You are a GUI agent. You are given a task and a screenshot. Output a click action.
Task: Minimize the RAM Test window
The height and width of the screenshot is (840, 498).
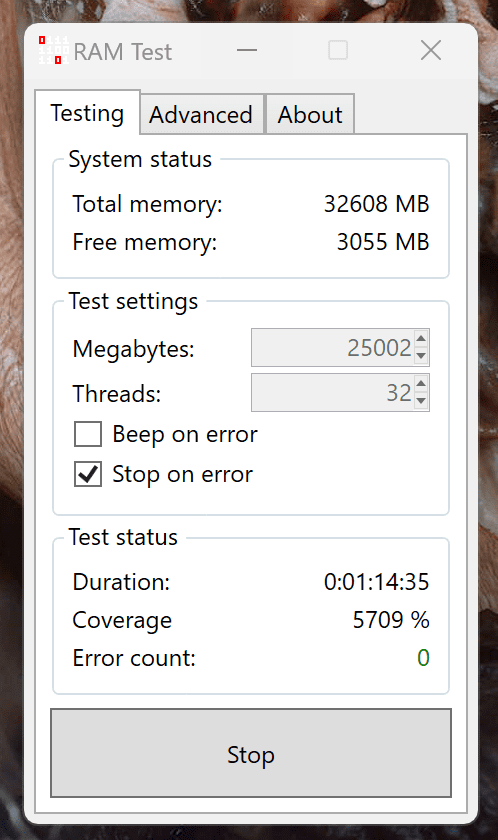[x=247, y=51]
